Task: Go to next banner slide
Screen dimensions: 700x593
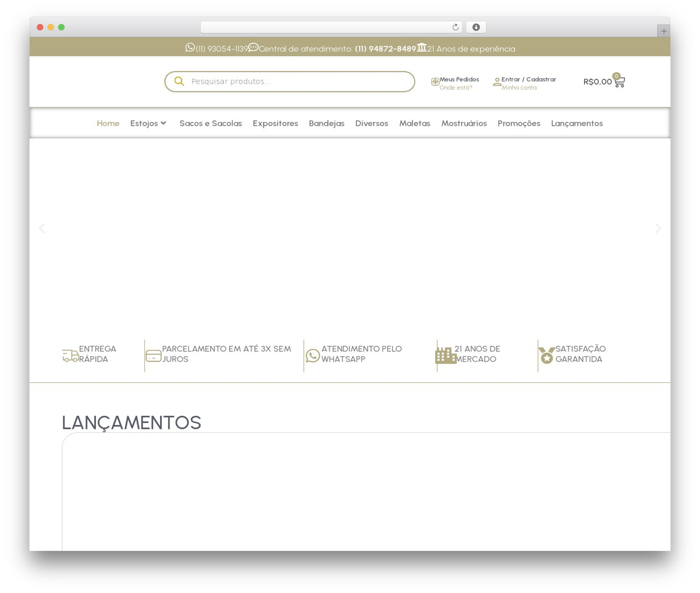Action: [658, 228]
